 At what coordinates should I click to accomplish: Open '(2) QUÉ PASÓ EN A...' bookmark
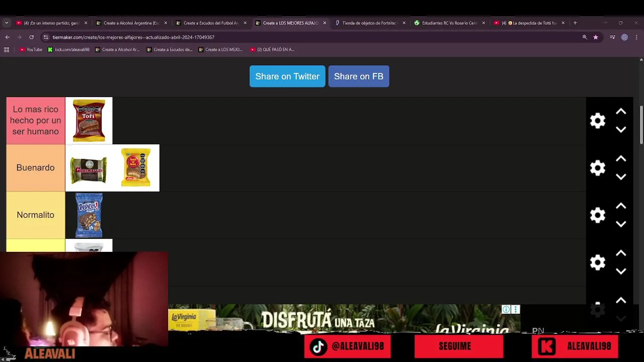tap(272, 49)
